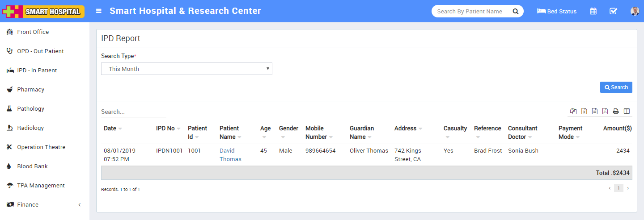Copy the IPD report table to clipboard
The width and height of the screenshot is (644, 220).
coord(573,111)
